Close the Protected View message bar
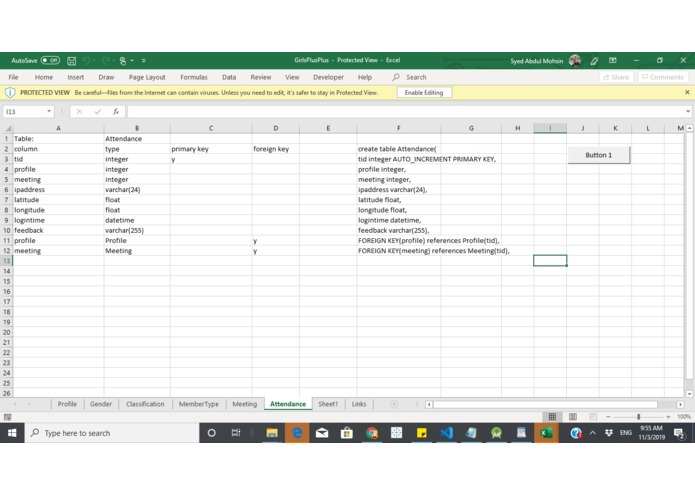 [x=687, y=92]
